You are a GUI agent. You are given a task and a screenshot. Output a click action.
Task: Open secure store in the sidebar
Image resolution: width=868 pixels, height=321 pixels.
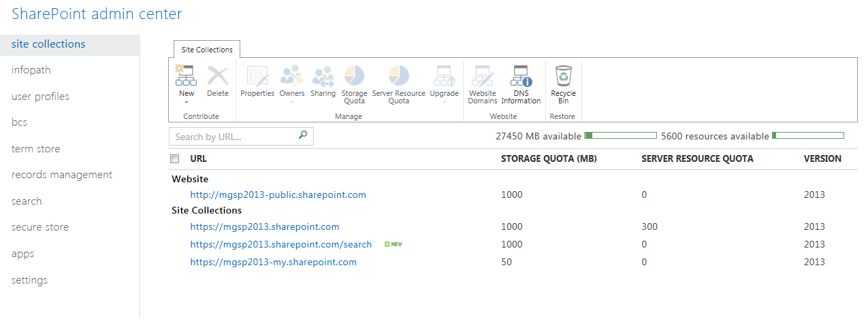[40, 227]
